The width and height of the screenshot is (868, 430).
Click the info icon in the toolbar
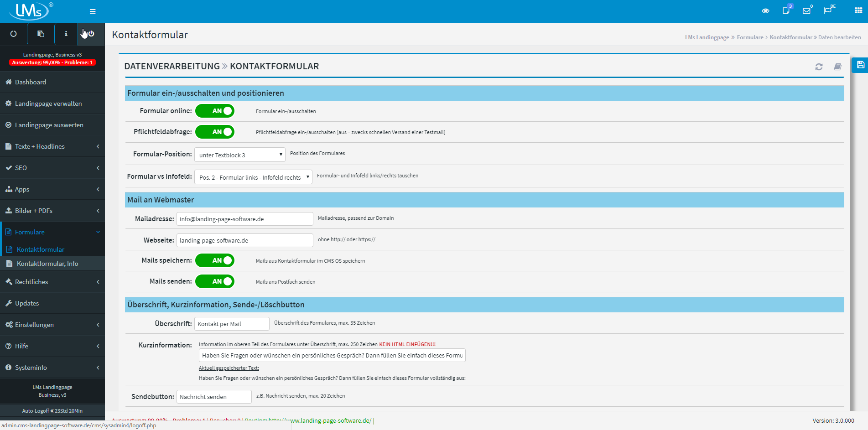(x=66, y=34)
